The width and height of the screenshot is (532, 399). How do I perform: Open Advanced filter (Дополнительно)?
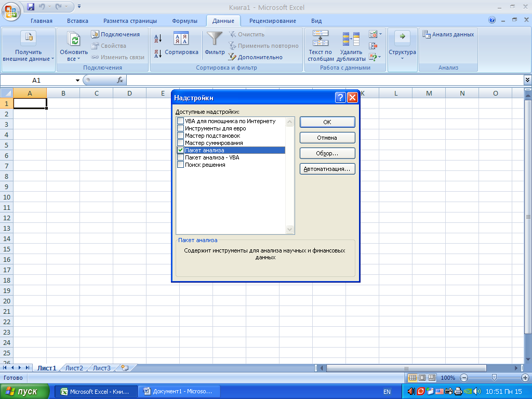(255, 57)
